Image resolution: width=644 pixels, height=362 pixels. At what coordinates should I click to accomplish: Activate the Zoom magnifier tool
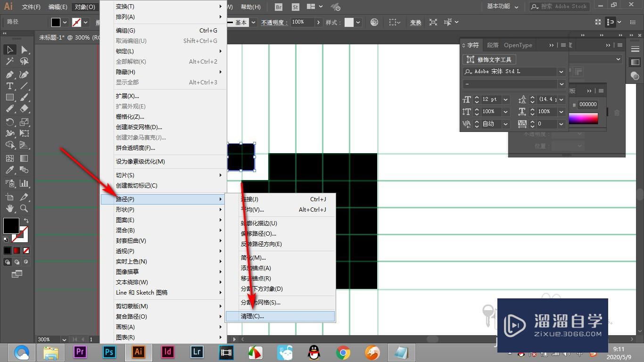(24, 208)
